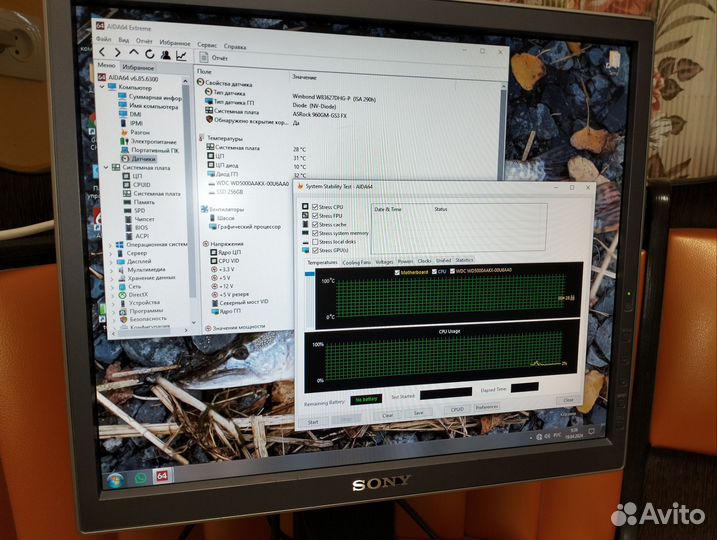
Task: Click the report panel vertical scrollbar
Action: coord(503,133)
